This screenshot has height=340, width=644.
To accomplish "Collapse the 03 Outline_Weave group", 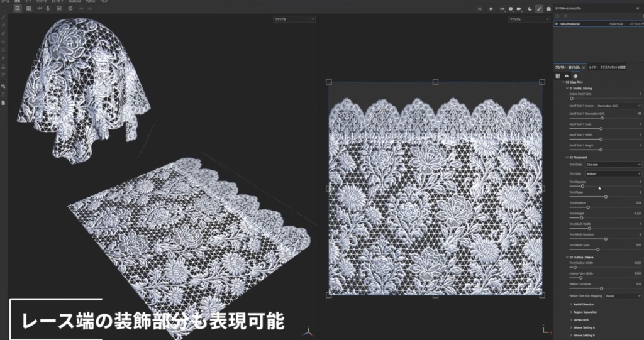I will (x=567, y=258).
